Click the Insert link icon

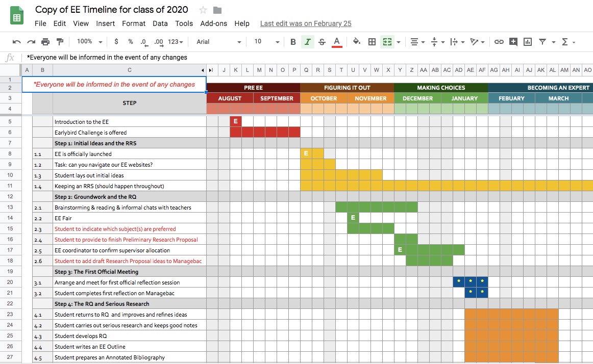pyautogui.click(x=499, y=42)
